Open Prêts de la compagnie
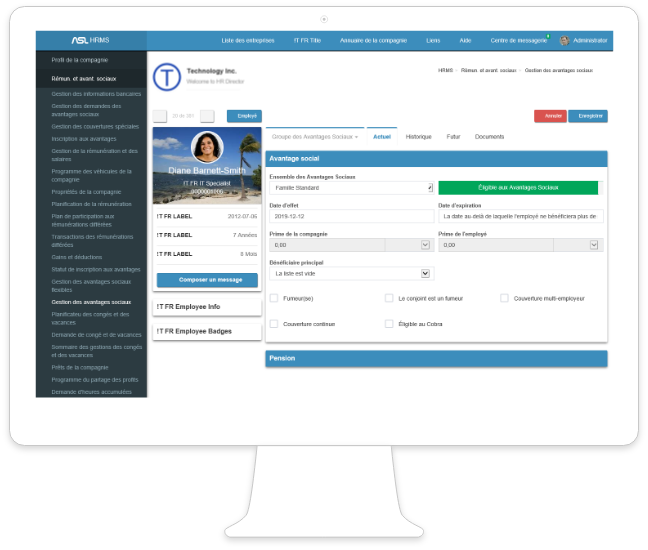The height and width of the screenshot is (550, 648). [x=80, y=367]
